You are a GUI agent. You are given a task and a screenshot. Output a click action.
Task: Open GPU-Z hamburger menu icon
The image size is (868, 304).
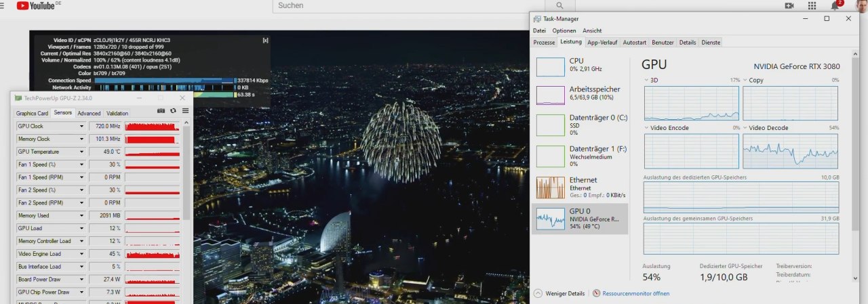click(x=185, y=110)
